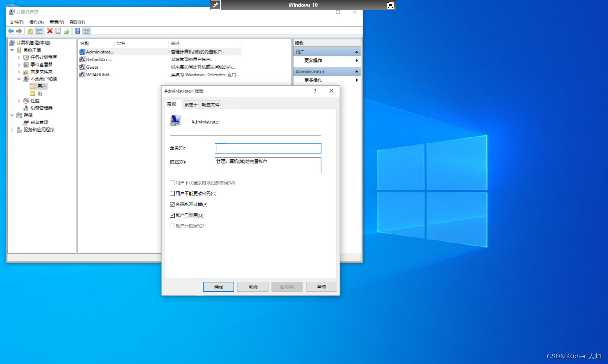
Task: Select the 事件查看器 icon in the tree
Action: pos(26,64)
